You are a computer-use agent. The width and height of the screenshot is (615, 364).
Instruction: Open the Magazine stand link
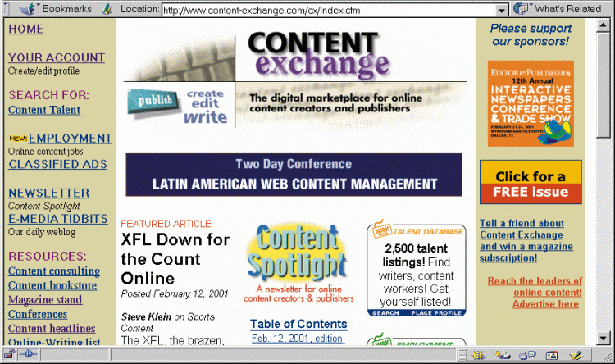pos(45,300)
